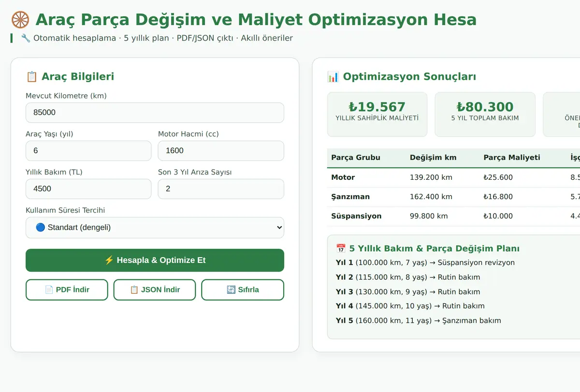Click the Yıl 5 Şanzıman bakım plan line

pos(419,320)
